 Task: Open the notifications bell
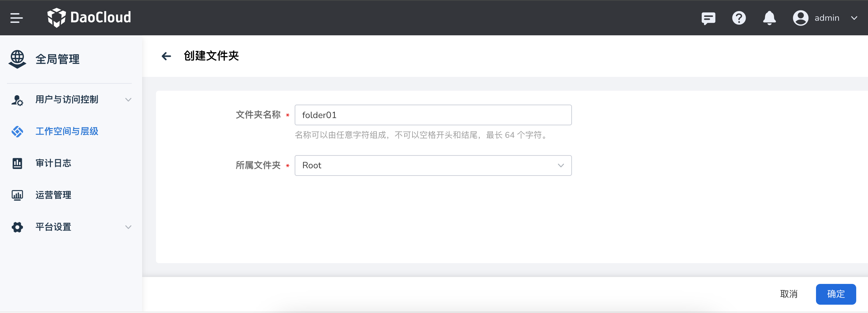click(769, 18)
